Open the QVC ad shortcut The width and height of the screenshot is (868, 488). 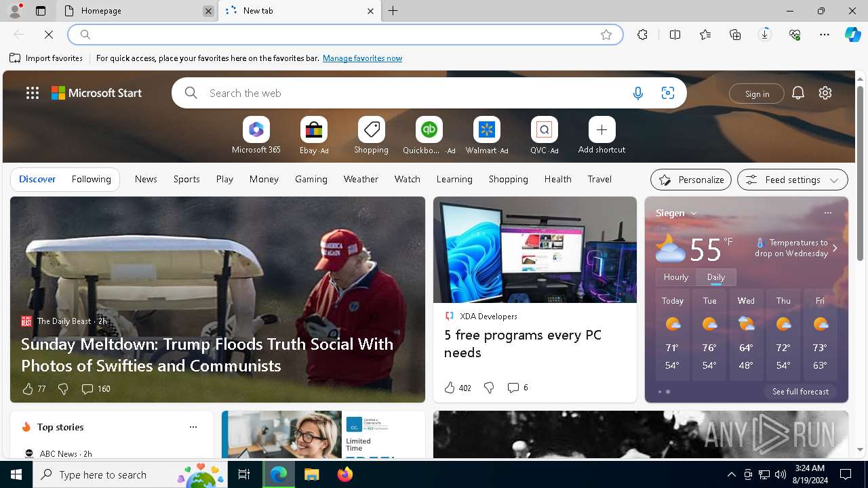pos(544,136)
